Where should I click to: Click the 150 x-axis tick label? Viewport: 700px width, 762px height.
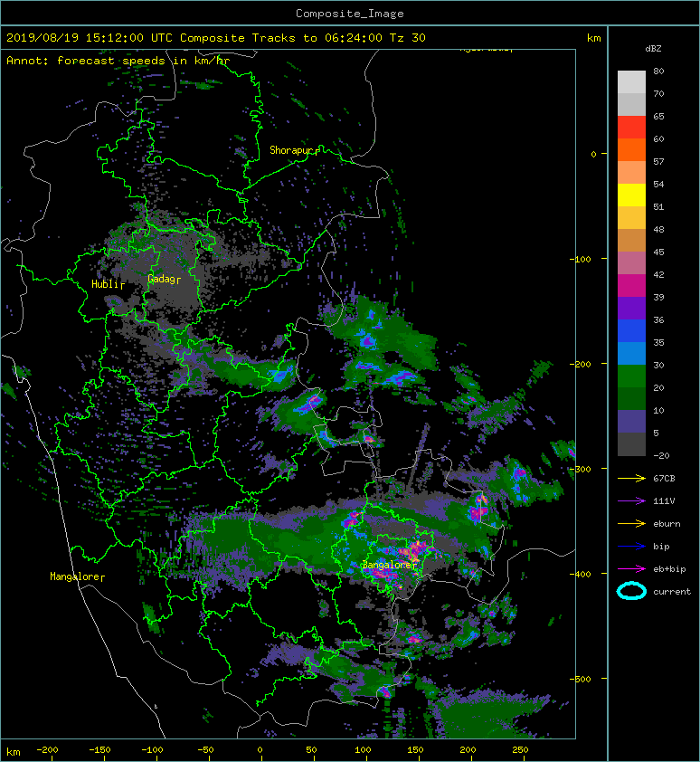[415, 750]
